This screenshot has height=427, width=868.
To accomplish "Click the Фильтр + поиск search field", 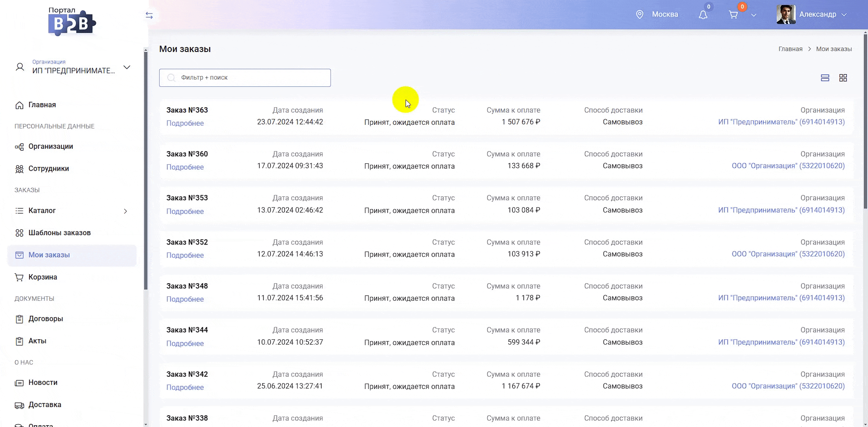I will (x=245, y=78).
